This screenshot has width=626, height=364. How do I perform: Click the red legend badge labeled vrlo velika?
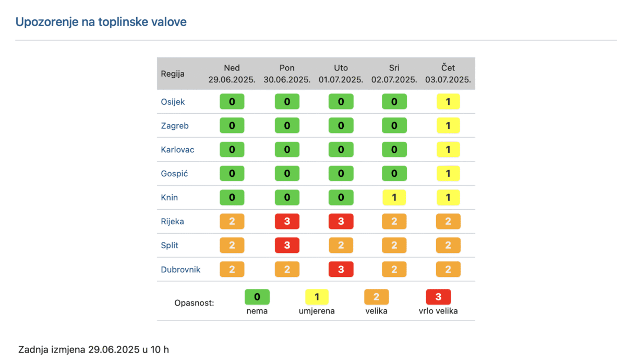tap(438, 297)
